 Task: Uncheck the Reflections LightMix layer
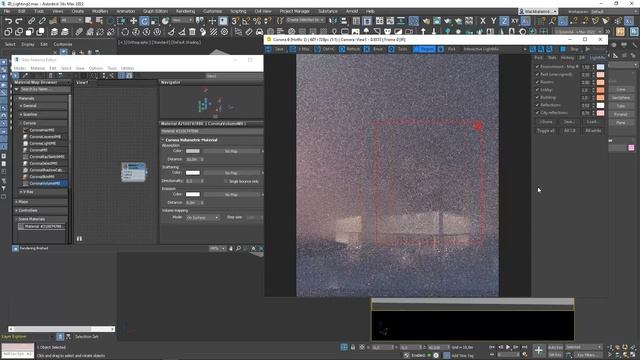point(537,105)
